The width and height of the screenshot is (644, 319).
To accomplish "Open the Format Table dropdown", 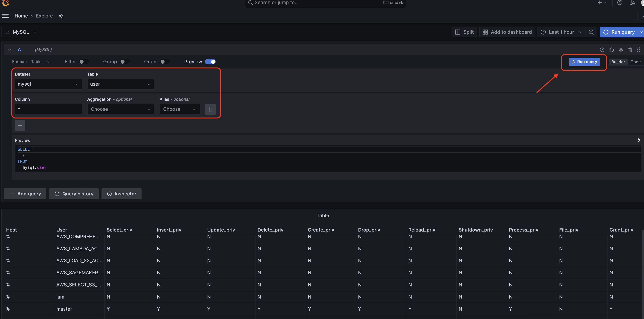I will [40, 62].
